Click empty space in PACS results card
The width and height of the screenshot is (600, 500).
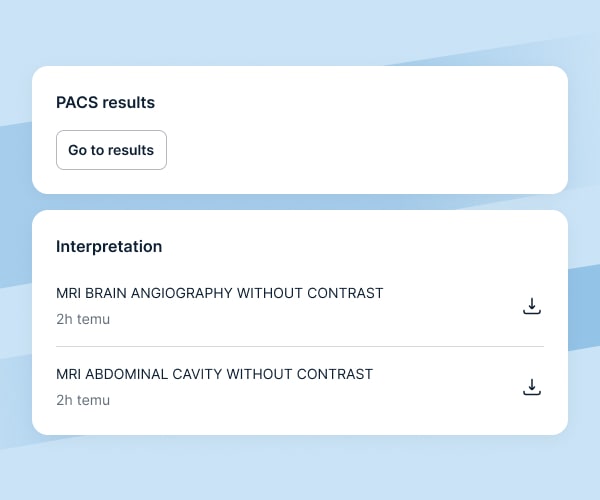click(380, 140)
